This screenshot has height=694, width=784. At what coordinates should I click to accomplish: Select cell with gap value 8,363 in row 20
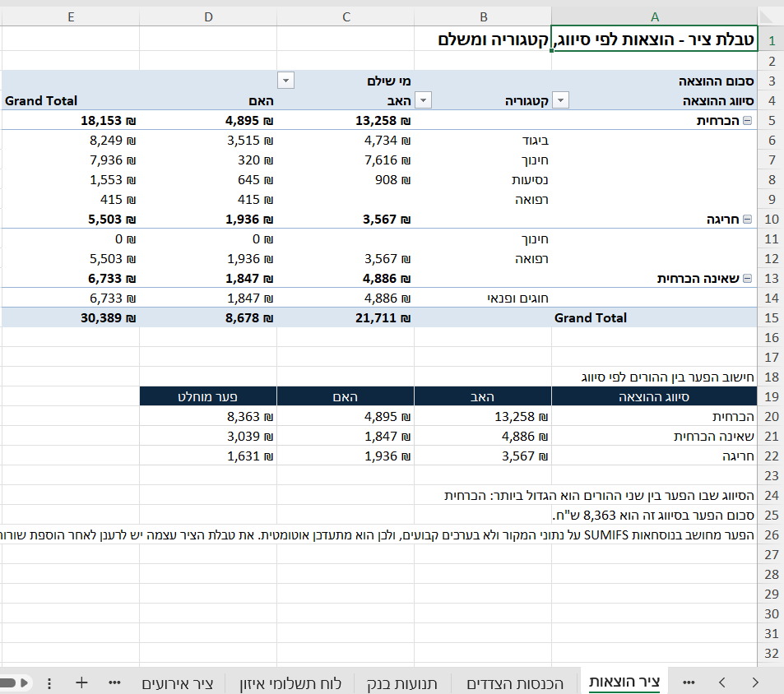tap(208, 416)
